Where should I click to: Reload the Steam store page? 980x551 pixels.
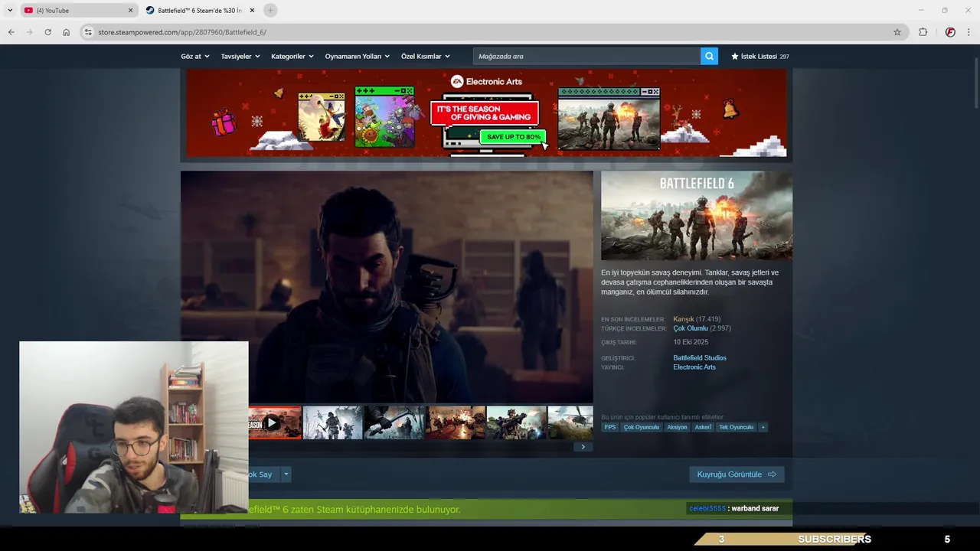pyautogui.click(x=47, y=32)
